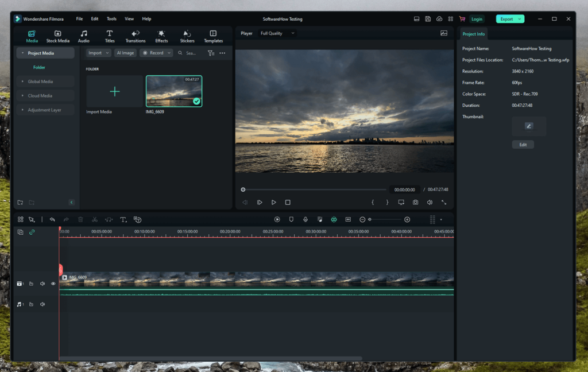Select the Media tab
588x372 pixels.
coord(32,36)
